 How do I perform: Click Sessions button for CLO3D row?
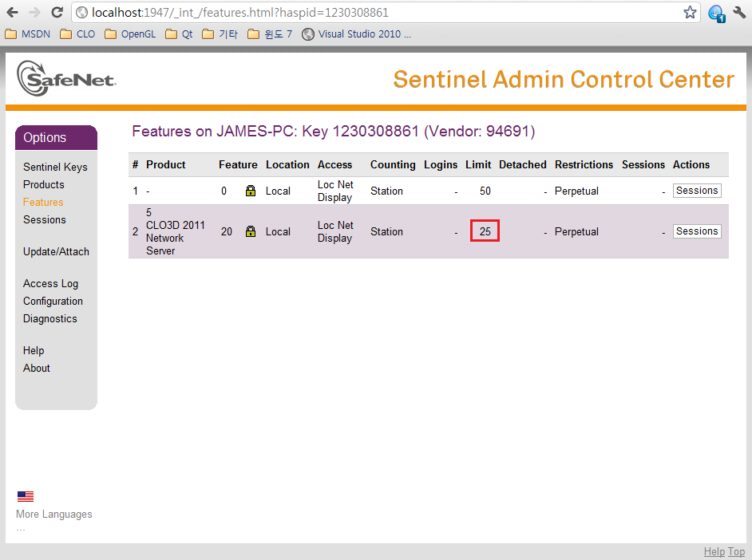pos(697,231)
